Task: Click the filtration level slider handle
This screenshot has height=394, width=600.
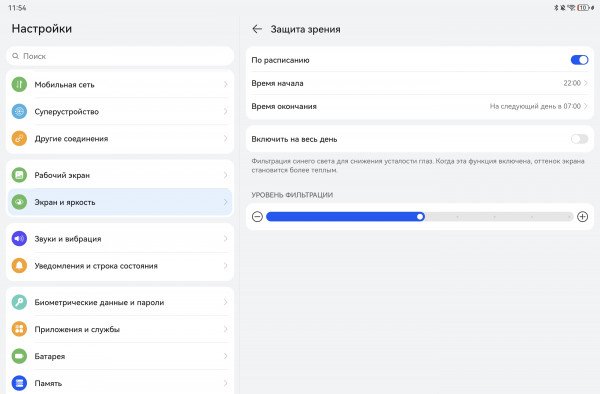Action: pos(420,217)
